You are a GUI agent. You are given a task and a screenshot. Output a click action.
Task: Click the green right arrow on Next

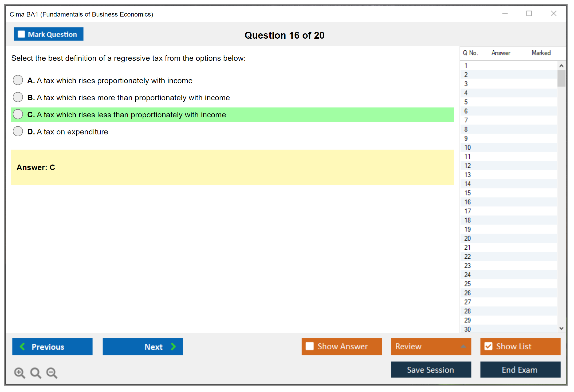pyautogui.click(x=174, y=346)
